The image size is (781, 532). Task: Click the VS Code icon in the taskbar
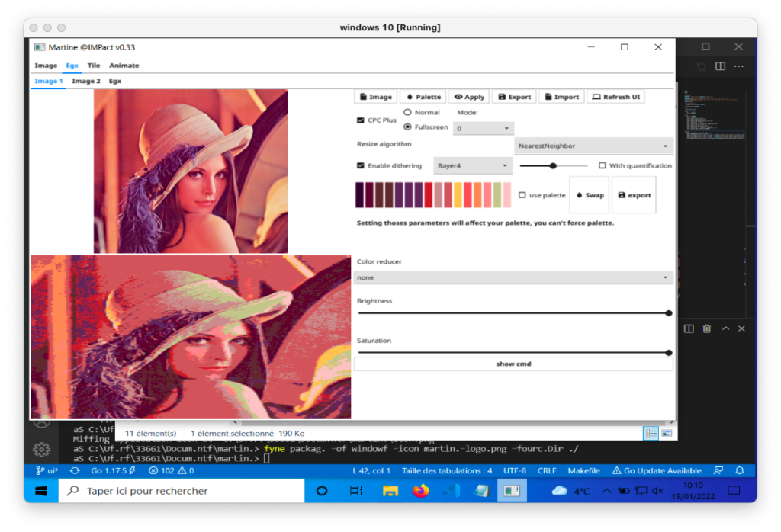452,491
